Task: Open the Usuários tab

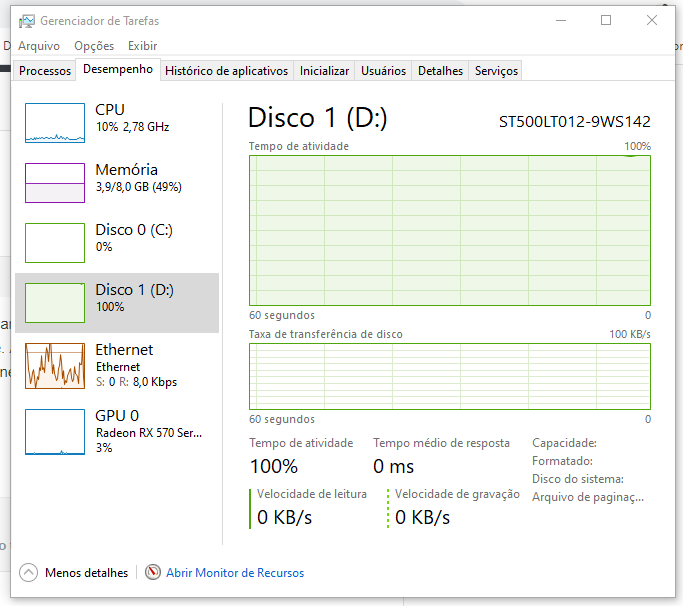Action: click(x=383, y=71)
